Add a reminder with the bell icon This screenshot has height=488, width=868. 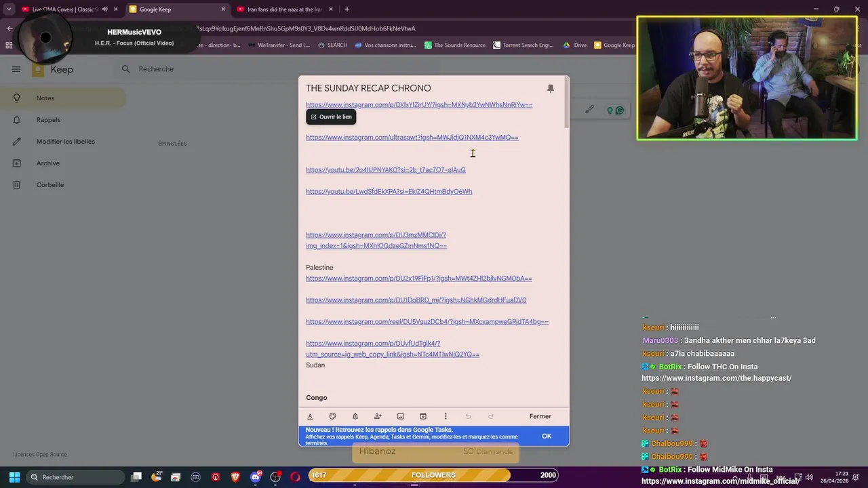pos(355,416)
